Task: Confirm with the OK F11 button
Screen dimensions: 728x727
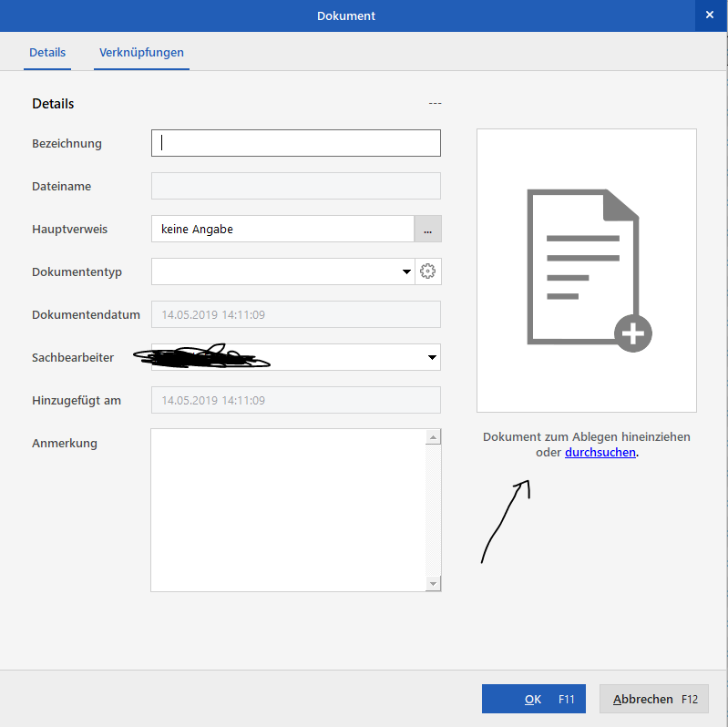Action: click(x=533, y=699)
